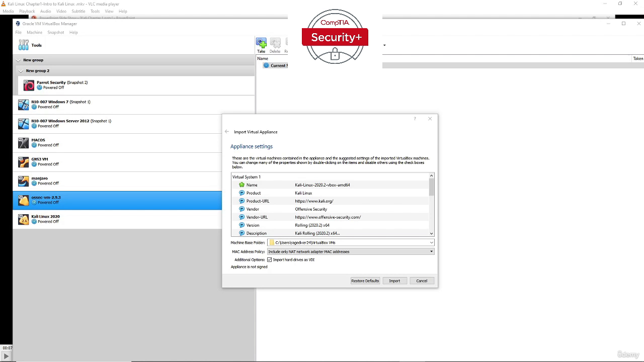The image size is (644, 362).
Task: Select the GNS3 VM icon
Action: point(24,162)
